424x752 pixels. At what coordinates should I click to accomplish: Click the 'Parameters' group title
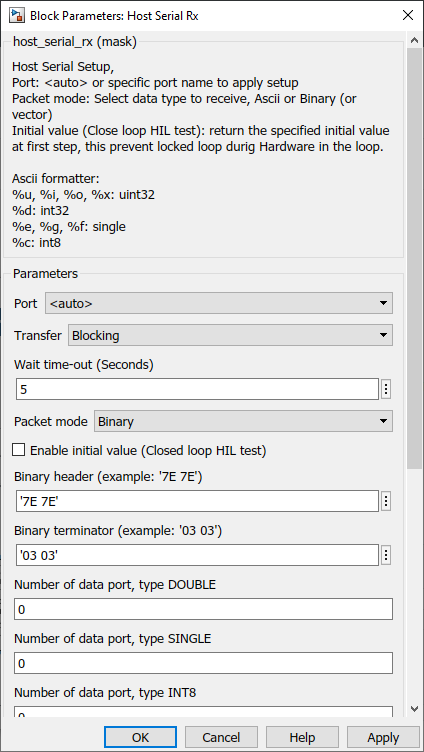click(45, 274)
